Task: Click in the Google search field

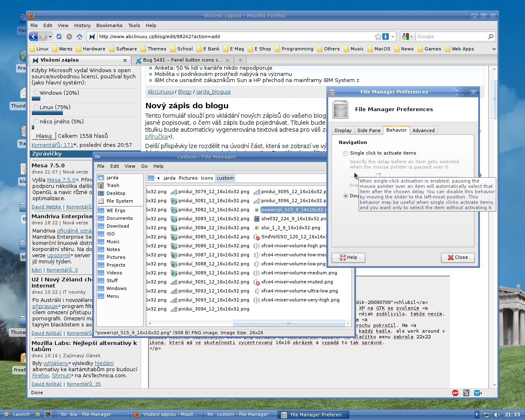Action: coord(451,37)
